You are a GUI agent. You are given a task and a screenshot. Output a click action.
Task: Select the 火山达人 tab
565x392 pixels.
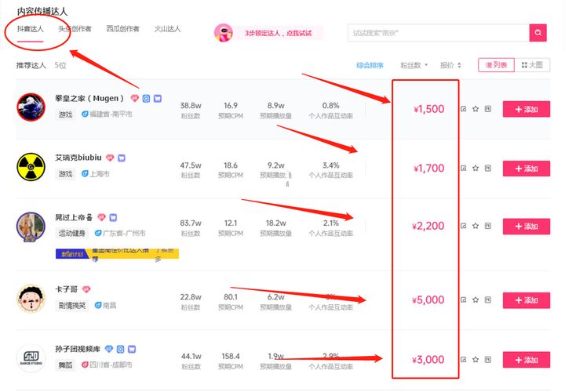point(167,29)
